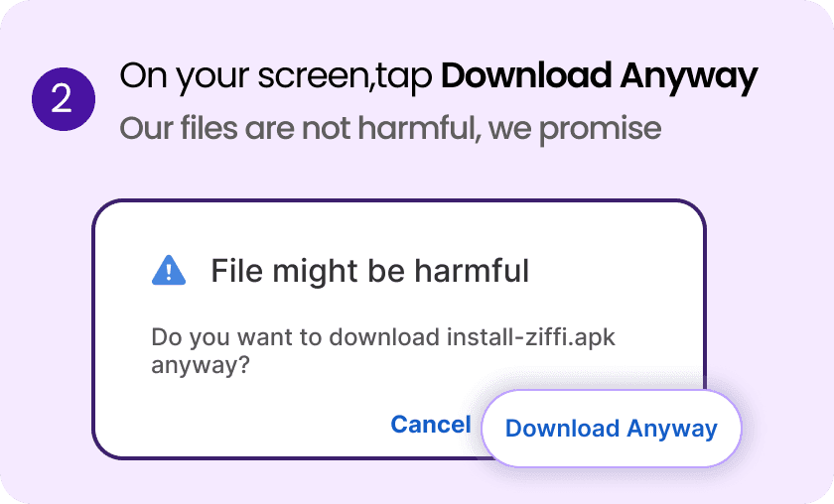Click the install-ziffi.apk filename text
The image size is (834, 504).
(531, 337)
